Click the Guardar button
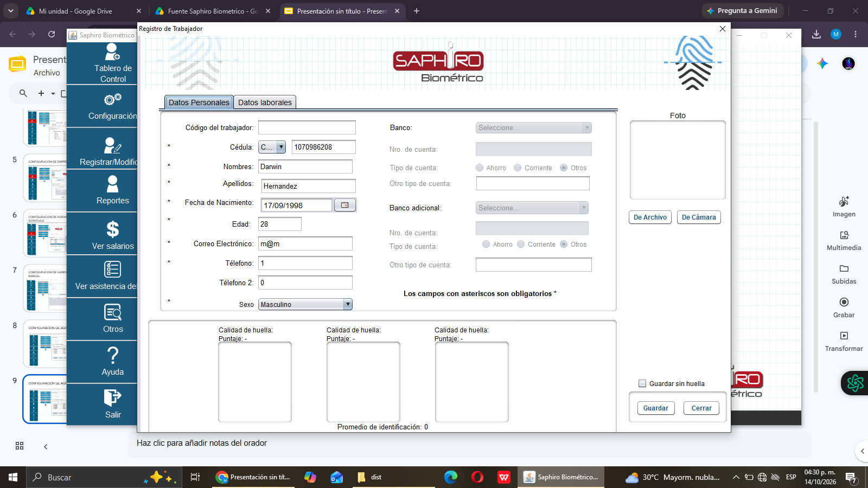The width and height of the screenshot is (868, 488). [x=656, y=408]
